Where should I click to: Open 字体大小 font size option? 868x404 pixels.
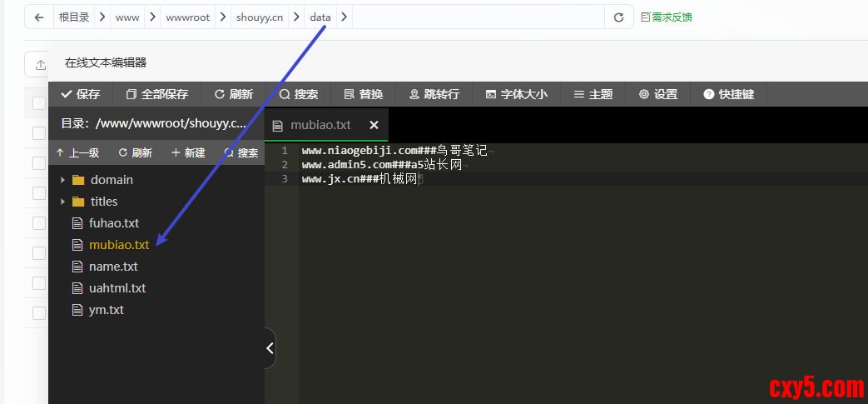tap(517, 94)
